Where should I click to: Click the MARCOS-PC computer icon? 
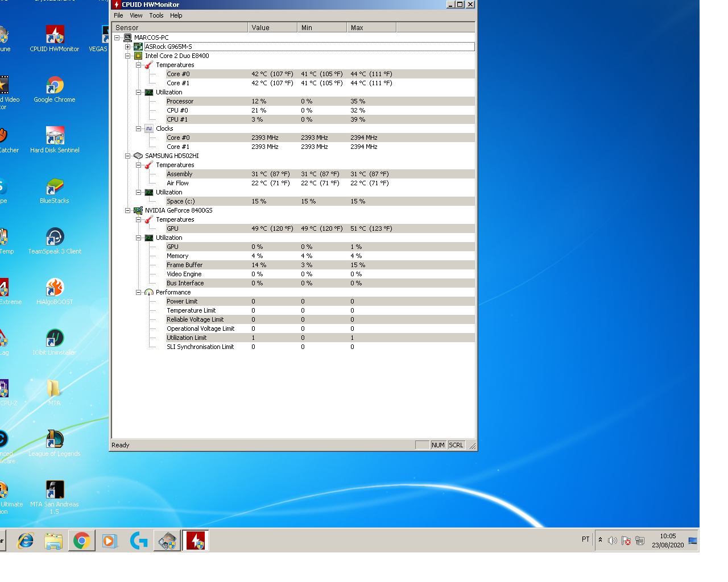pyautogui.click(x=127, y=38)
